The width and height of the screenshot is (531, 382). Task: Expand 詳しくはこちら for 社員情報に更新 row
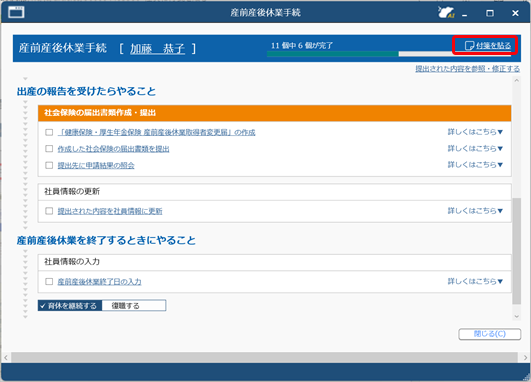click(x=475, y=211)
